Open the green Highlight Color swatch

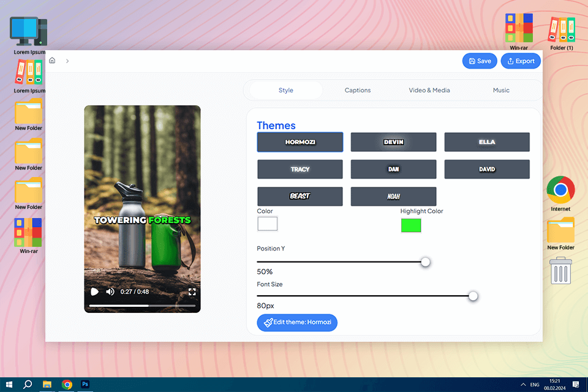click(411, 225)
